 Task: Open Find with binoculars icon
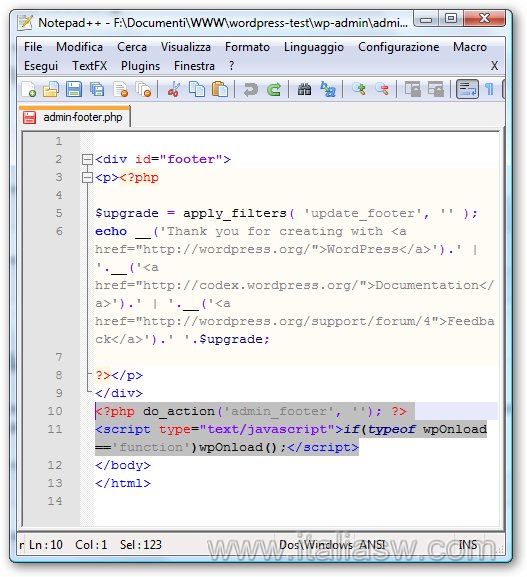click(304, 89)
